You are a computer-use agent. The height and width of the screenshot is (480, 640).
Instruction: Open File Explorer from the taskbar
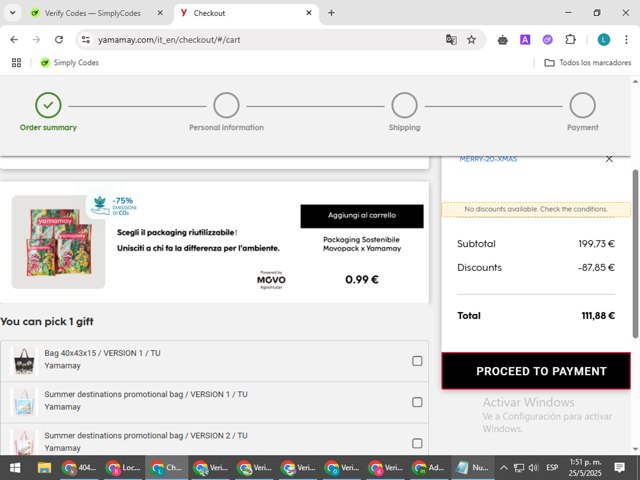44,468
